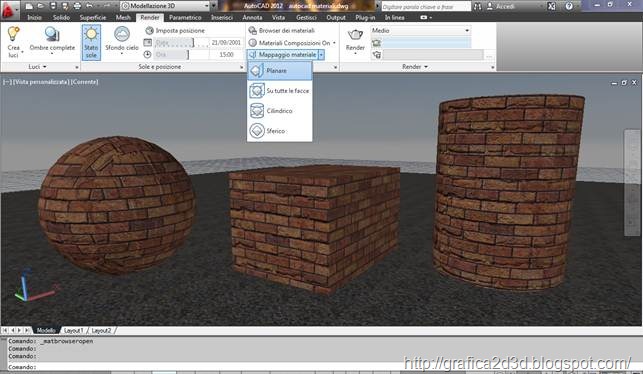Click the viewport label Vista personalizzata

41,82
